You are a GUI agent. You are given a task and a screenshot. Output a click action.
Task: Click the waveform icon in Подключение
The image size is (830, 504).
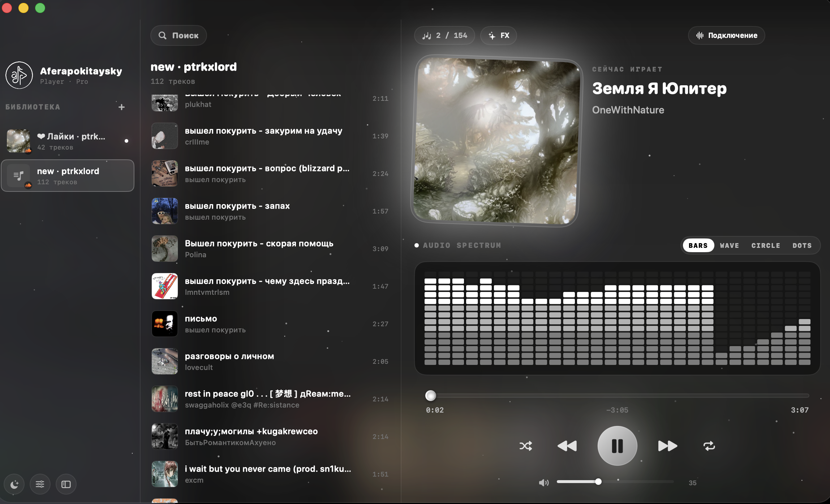700,35
